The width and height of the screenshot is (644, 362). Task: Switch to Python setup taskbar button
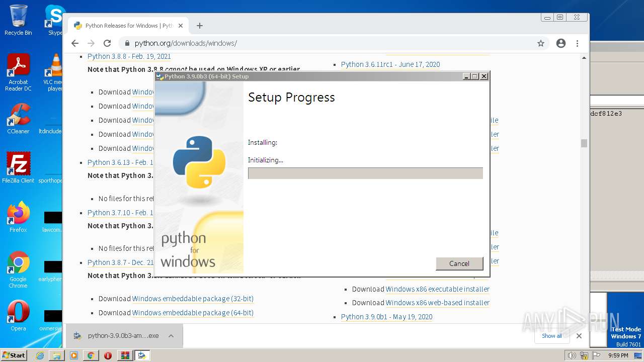pyautogui.click(x=142, y=355)
